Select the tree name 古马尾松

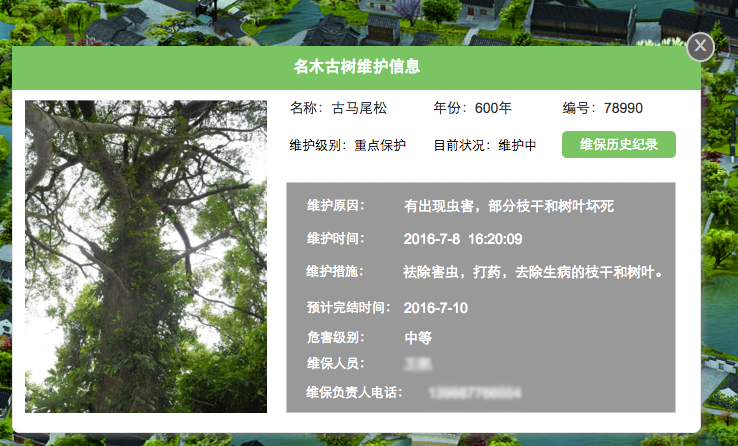[x=359, y=108]
